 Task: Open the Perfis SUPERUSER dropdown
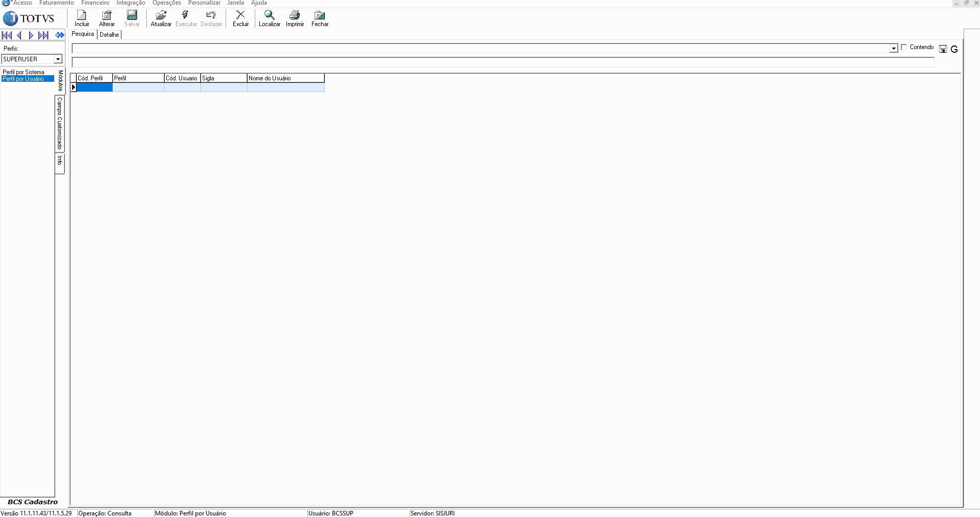tap(58, 59)
